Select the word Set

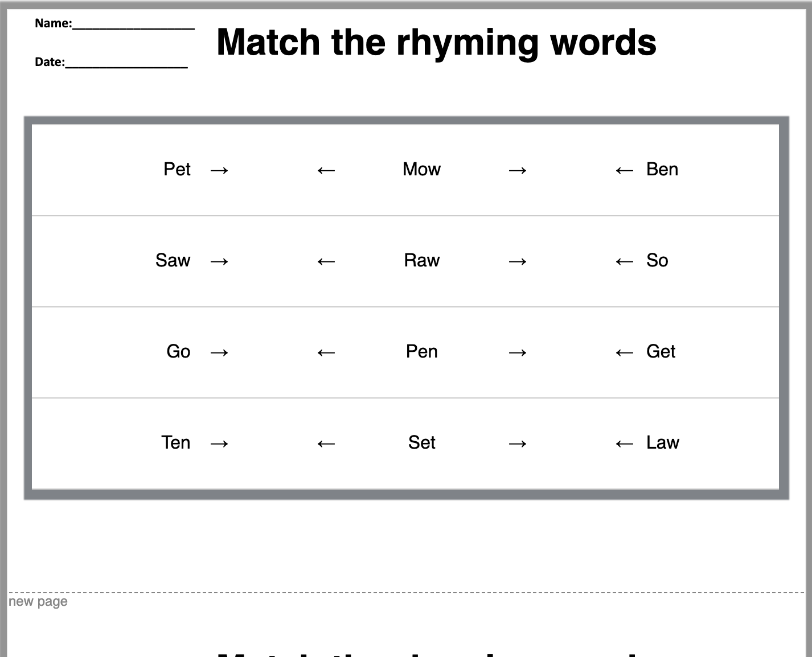421,442
